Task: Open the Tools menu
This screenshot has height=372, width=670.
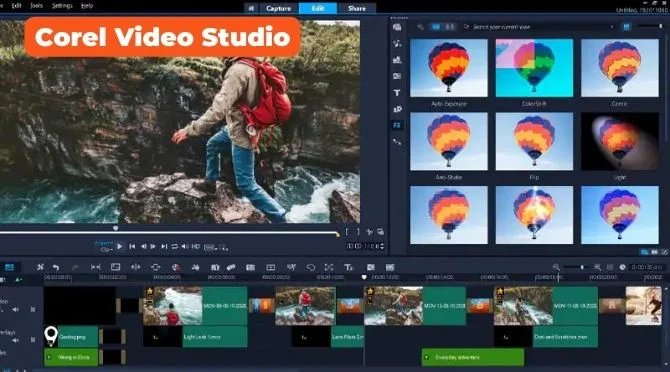Action: (37, 6)
